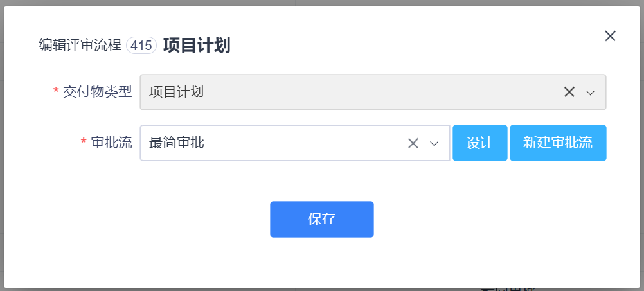
Task: Expand the 交付物类型 dropdown chevron
Action: click(591, 93)
